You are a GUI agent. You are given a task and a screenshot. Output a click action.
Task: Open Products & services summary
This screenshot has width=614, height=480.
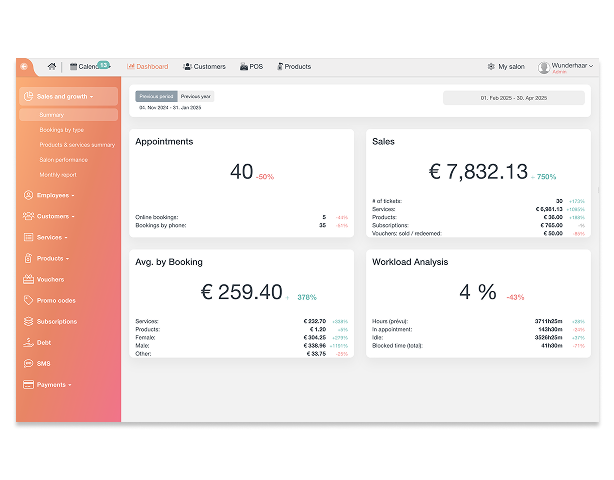[x=77, y=144]
